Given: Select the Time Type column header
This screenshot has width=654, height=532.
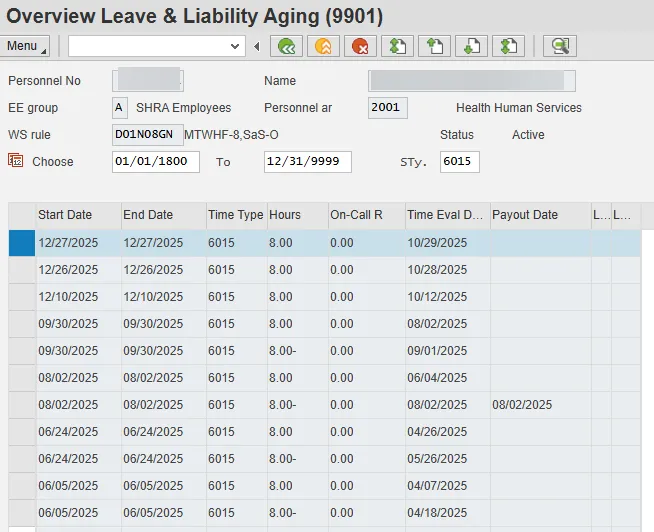Looking at the screenshot, I should [235, 215].
